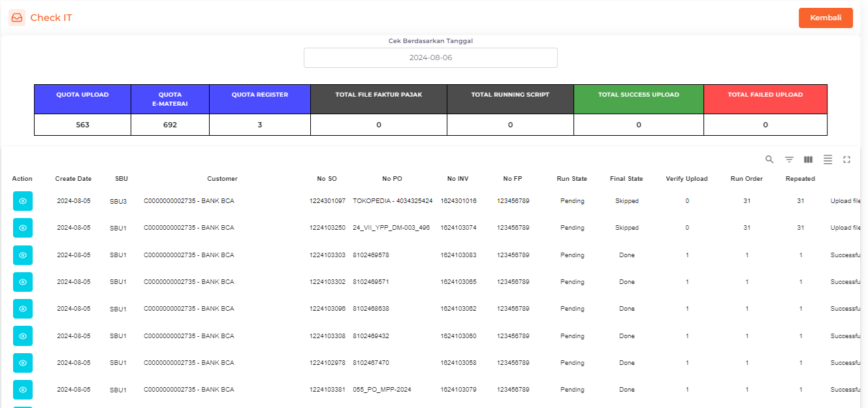Open eye icon for PO 8102469578
This screenshot has width=868, height=408.
22,255
